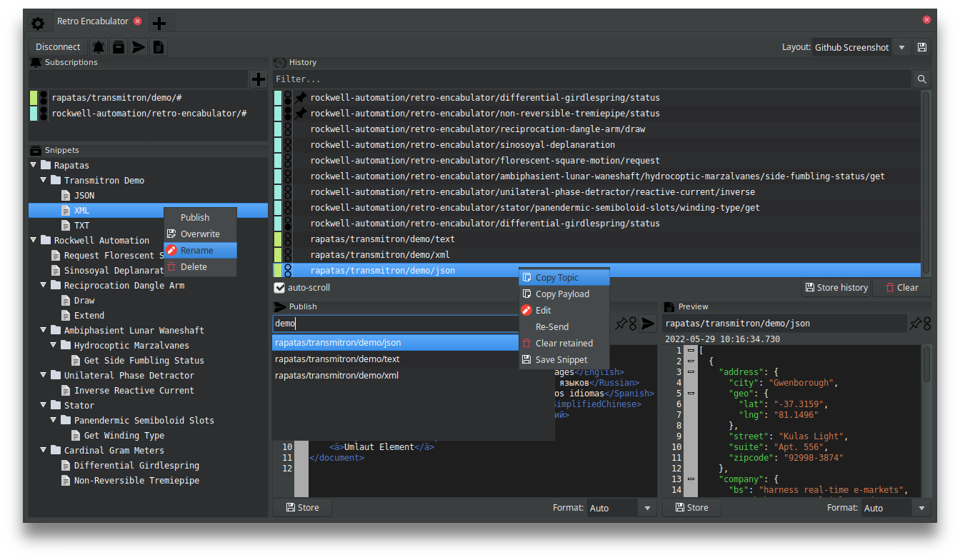This screenshot has height=560, width=960.
Task: Click the plus button to add subscription
Action: [x=259, y=79]
